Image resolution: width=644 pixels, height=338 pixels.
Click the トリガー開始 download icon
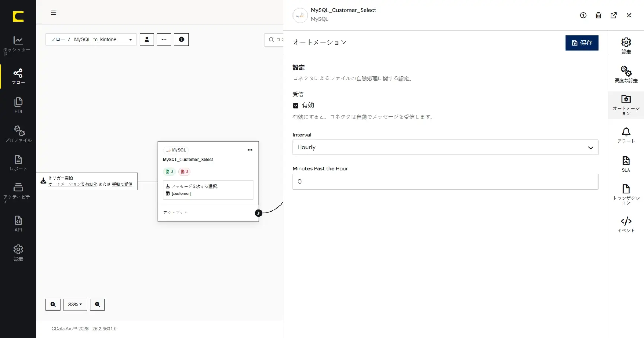43,181
